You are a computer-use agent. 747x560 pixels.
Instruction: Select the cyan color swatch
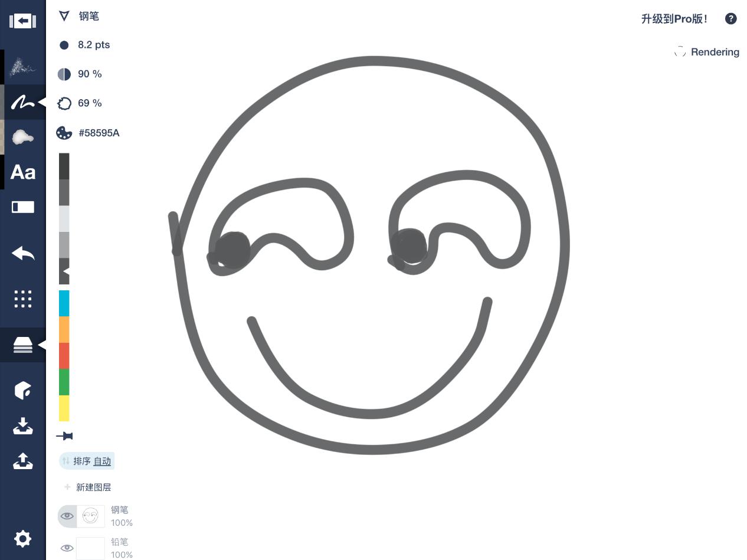coord(64,303)
